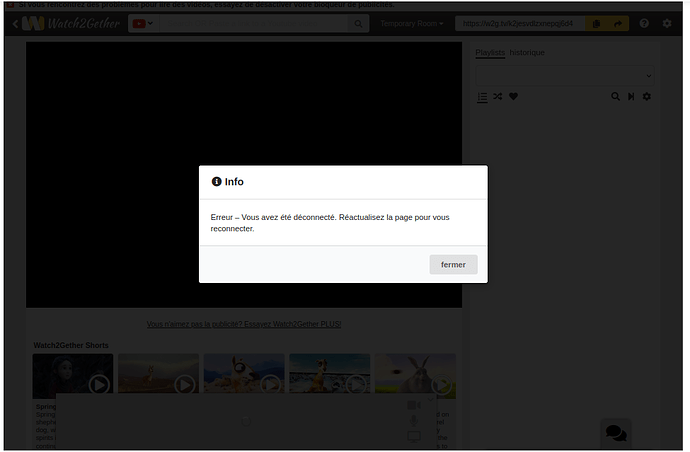The height and width of the screenshot is (452, 690).
Task: Open the help question mark icon
Action: pos(644,23)
